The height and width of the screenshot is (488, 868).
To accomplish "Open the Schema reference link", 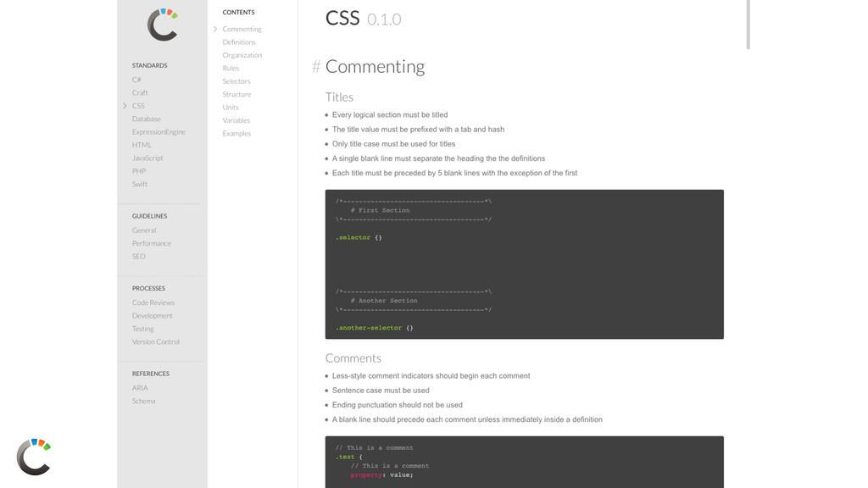I will click(x=143, y=401).
